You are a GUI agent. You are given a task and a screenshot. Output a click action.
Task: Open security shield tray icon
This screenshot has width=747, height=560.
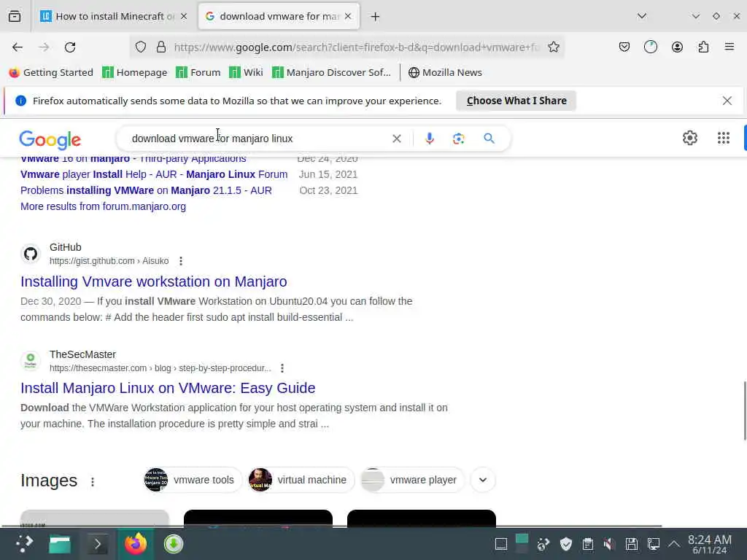coord(565,544)
